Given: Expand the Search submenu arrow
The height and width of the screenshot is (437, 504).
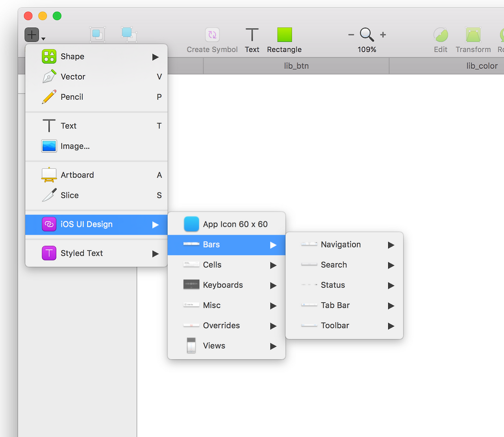Looking at the screenshot, I should pyautogui.click(x=391, y=265).
